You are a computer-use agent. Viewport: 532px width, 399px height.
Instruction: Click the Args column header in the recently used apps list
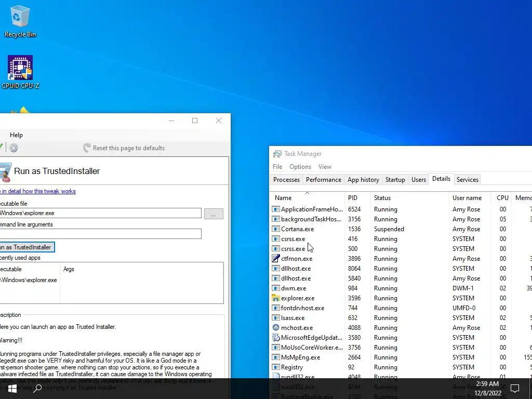(x=69, y=269)
